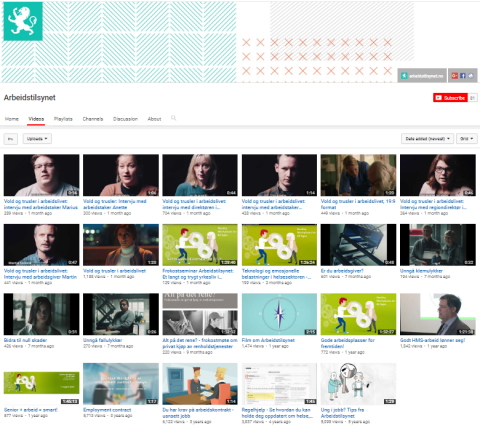
Task: Open thumbnail of interview med arbeidsgiver Martin
Action: pyautogui.click(x=42, y=245)
